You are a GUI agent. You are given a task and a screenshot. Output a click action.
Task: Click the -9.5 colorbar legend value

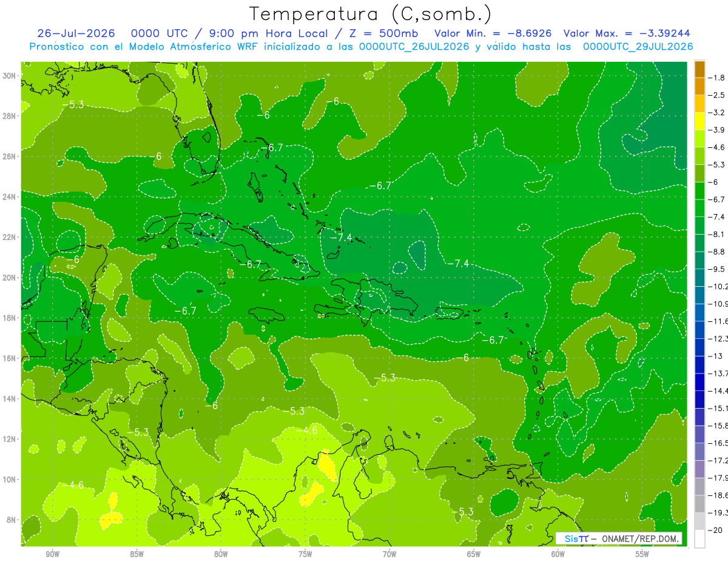[716, 269]
